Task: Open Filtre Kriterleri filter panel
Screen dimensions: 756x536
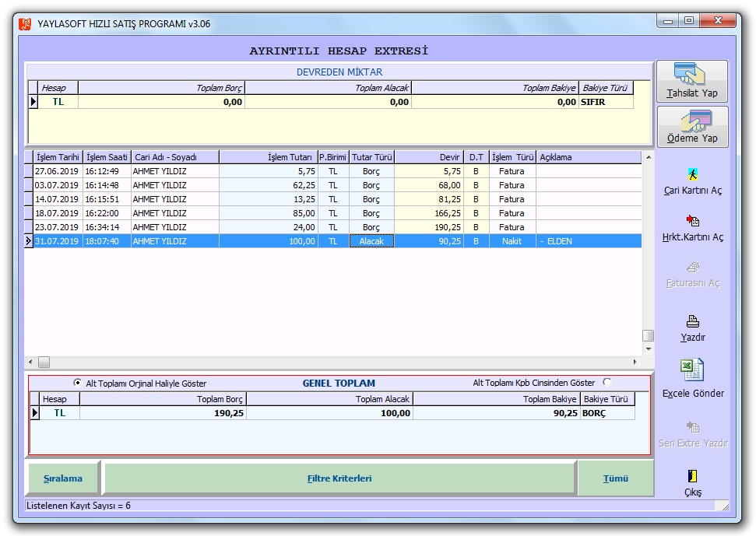Action: tap(339, 478)
